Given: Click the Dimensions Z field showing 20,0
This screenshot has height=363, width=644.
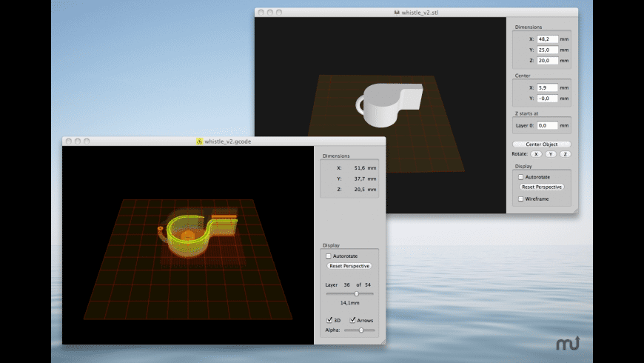Looking at the screenshot, I should point(548,61).
